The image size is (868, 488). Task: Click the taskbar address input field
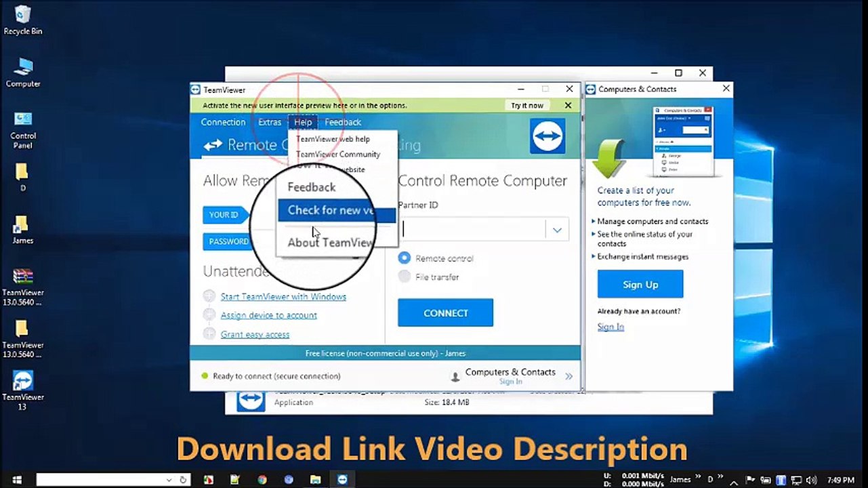(x=100, y=479)
